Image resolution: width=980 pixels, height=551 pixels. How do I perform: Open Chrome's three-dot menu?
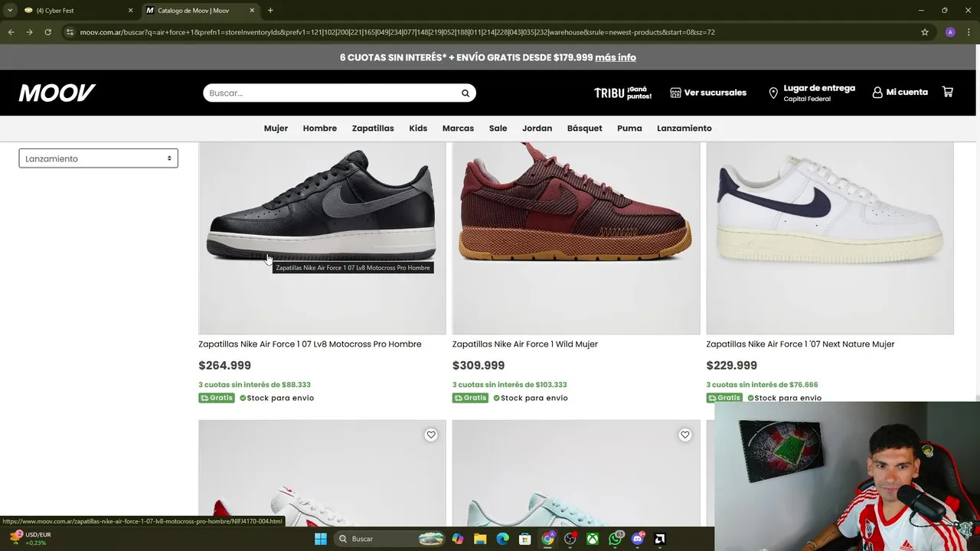pos(969,32)
